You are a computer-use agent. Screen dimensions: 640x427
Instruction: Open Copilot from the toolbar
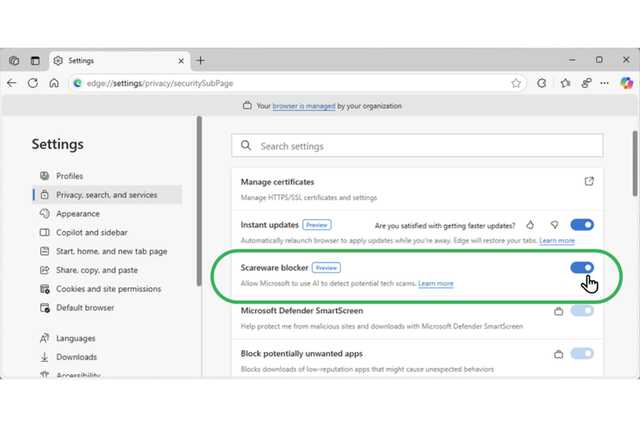click(x=627, y=83)
